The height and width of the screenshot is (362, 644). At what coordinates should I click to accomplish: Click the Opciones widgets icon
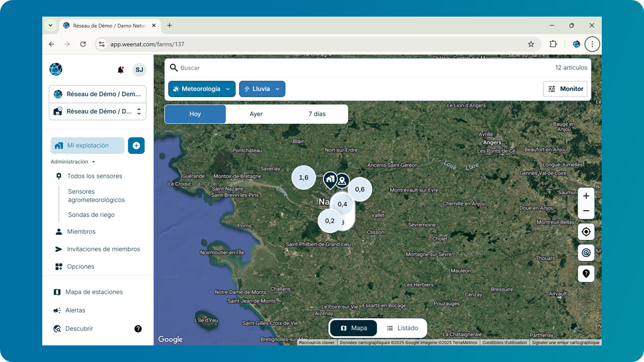tap(58, 266)
